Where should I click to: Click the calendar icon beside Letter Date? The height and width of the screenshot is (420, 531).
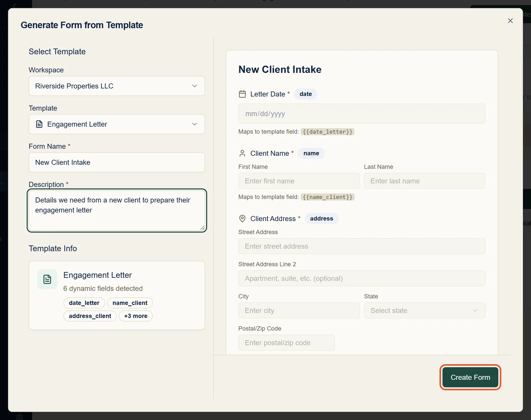(242, 94)
